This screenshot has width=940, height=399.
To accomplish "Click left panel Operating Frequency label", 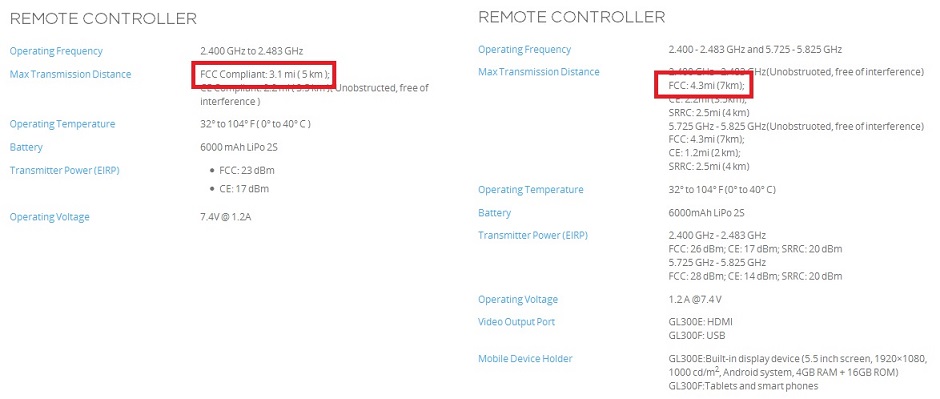I will (56, 52).
